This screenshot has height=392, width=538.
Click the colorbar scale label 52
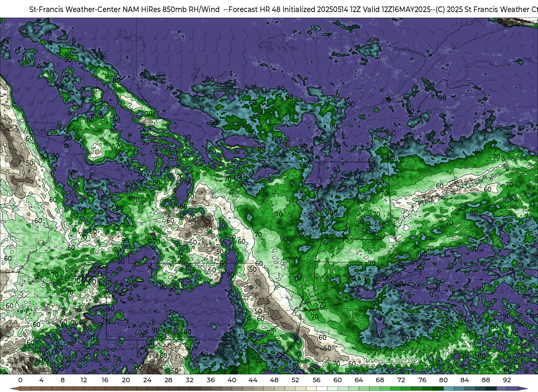tap(295, 380)
